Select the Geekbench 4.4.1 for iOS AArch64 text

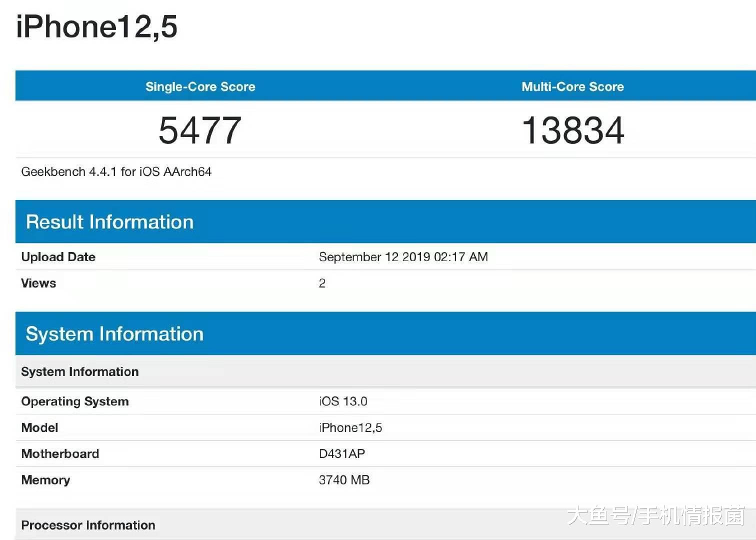116,171
